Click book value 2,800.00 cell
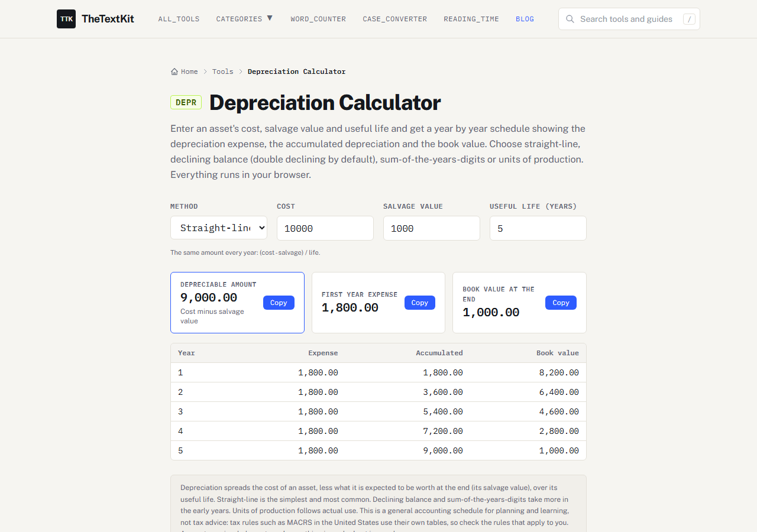This screenshot has width=757, height=532. 559,431
